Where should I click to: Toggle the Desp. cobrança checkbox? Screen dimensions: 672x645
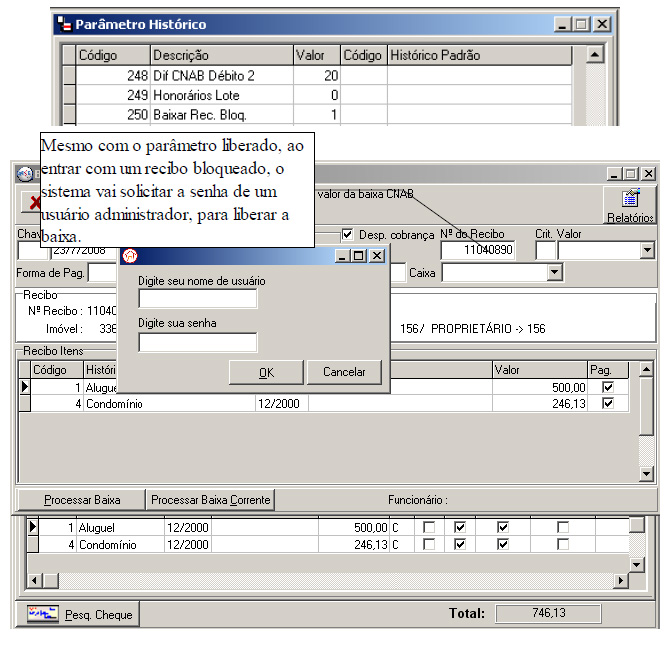(x=347, y=235)
